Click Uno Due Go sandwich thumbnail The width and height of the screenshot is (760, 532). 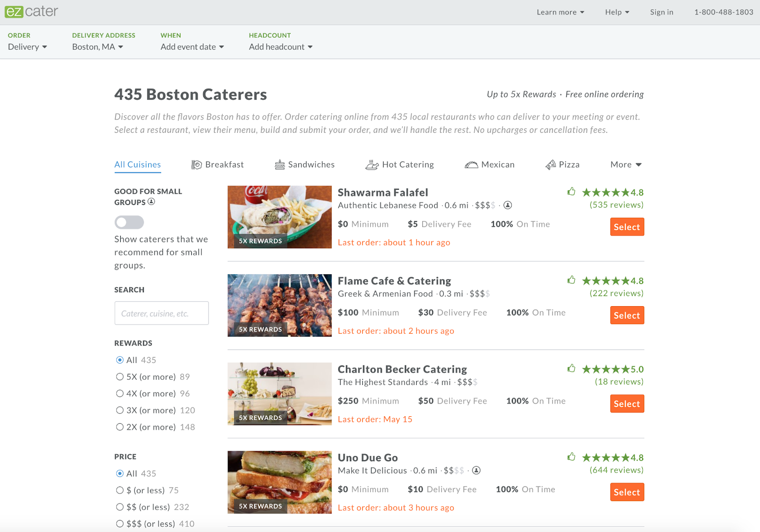[x=280, y=482]
